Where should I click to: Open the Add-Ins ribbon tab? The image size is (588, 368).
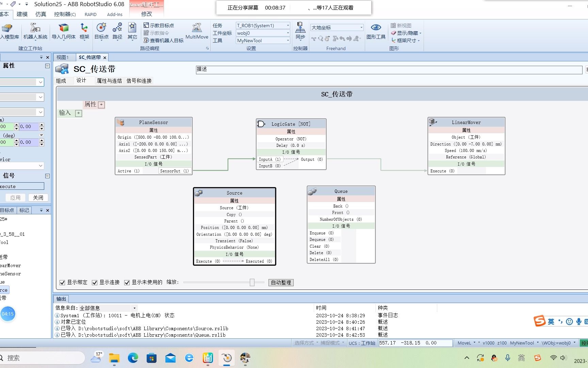pos(115,14)
